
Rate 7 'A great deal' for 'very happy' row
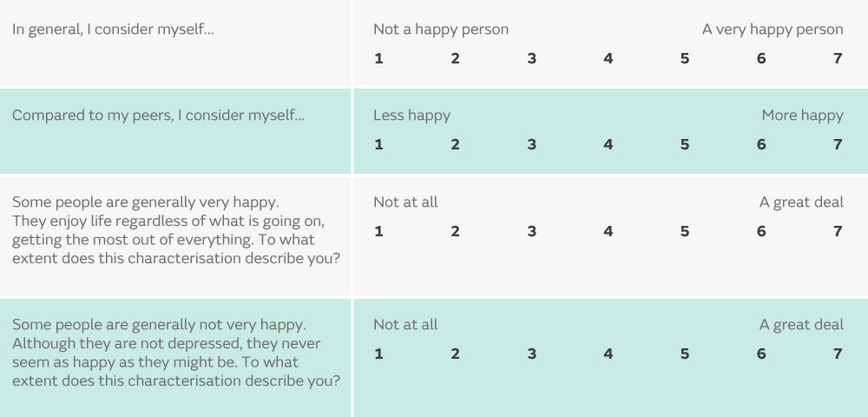pos(838,231)
